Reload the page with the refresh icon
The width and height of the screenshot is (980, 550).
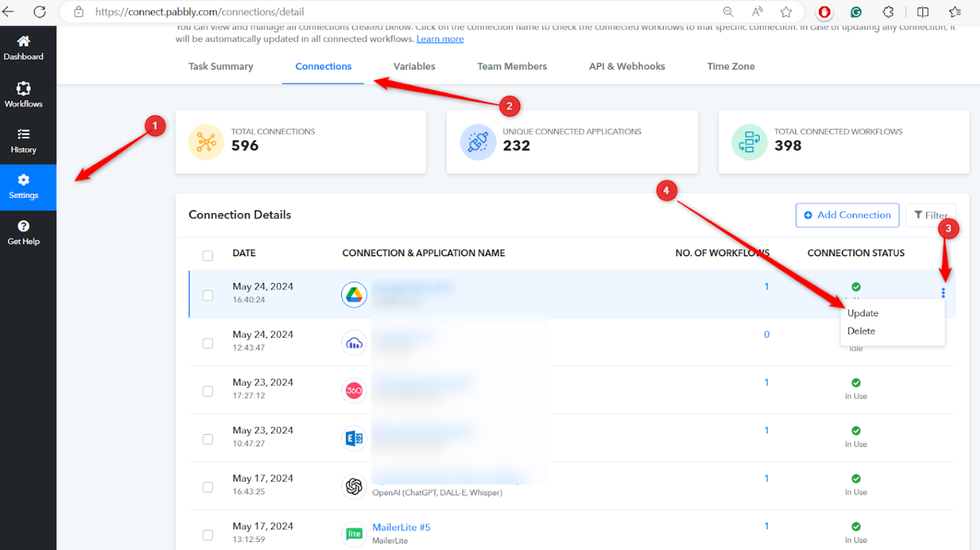40,12
